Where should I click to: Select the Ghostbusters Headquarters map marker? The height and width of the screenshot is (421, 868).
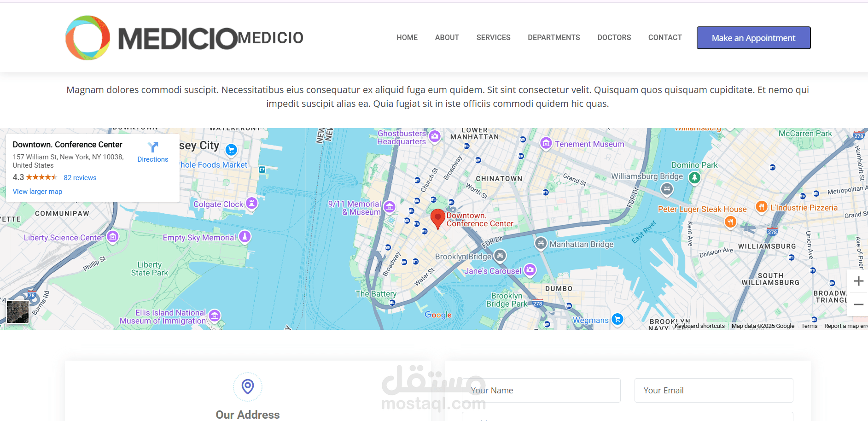(x=435, y=136)
